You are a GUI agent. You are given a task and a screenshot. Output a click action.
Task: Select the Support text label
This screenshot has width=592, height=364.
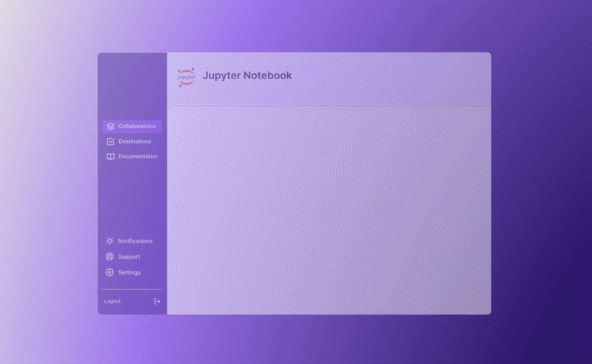click(x=129, y=257)
